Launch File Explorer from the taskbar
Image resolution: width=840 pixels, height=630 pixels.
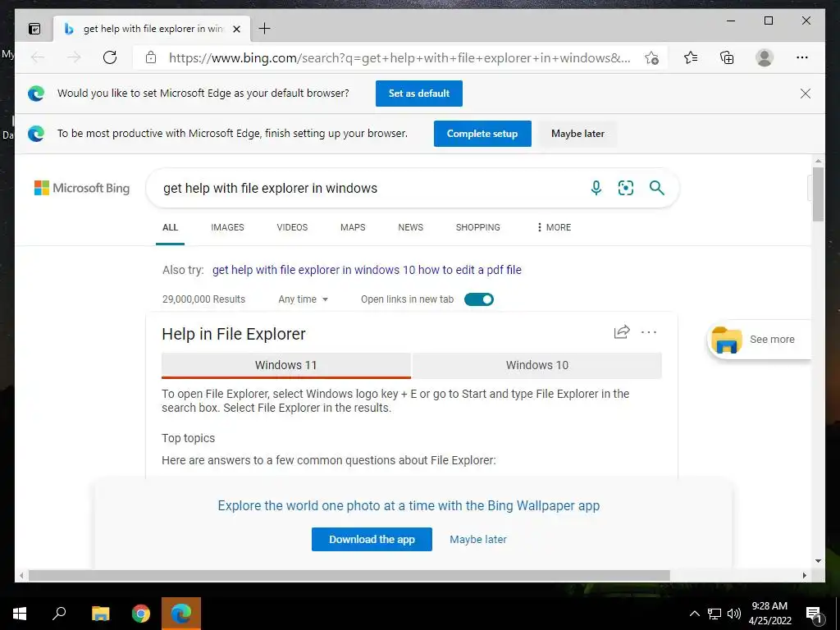coord(100,614)
